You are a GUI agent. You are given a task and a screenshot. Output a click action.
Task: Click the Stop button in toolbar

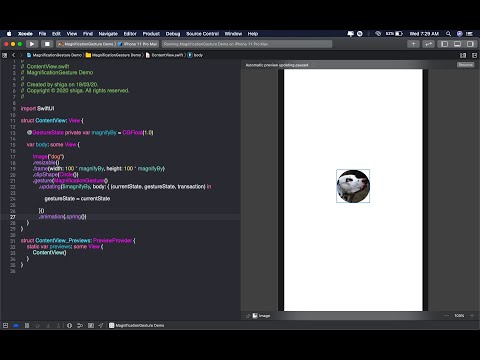(x=47, y=44)
